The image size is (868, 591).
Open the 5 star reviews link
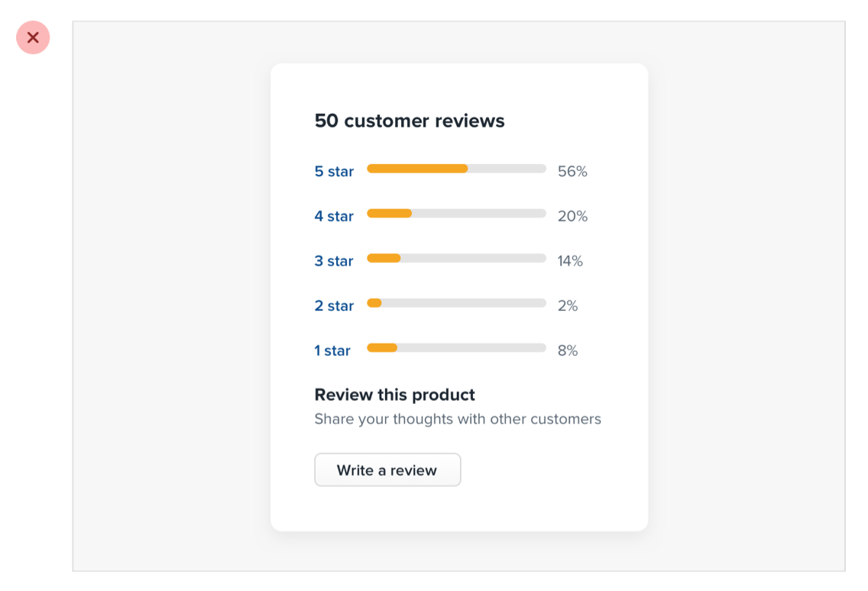[x=334, y=172]
